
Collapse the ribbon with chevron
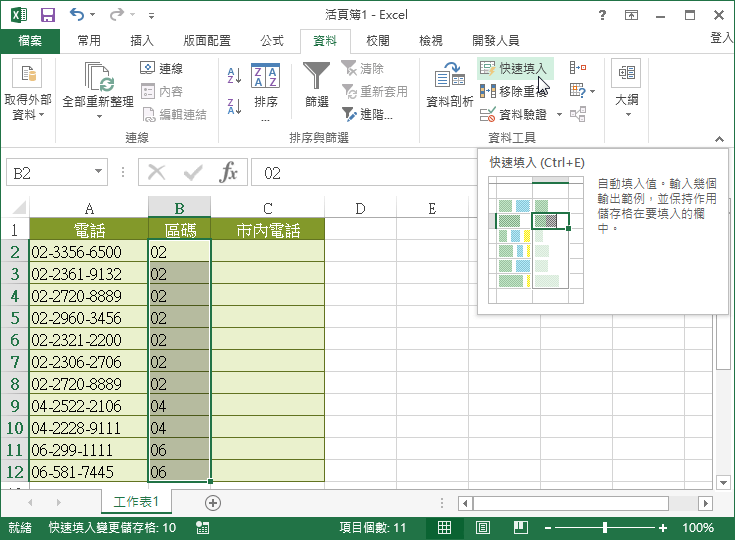click(719, 139)
